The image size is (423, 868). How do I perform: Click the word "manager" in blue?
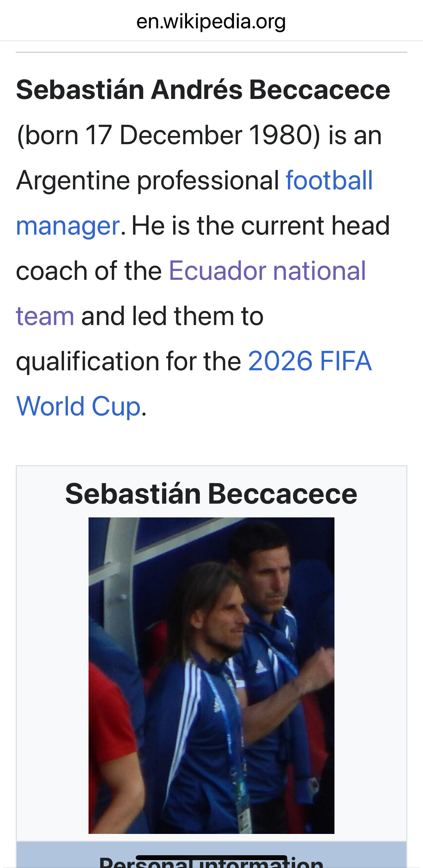[x=68, y=225]
